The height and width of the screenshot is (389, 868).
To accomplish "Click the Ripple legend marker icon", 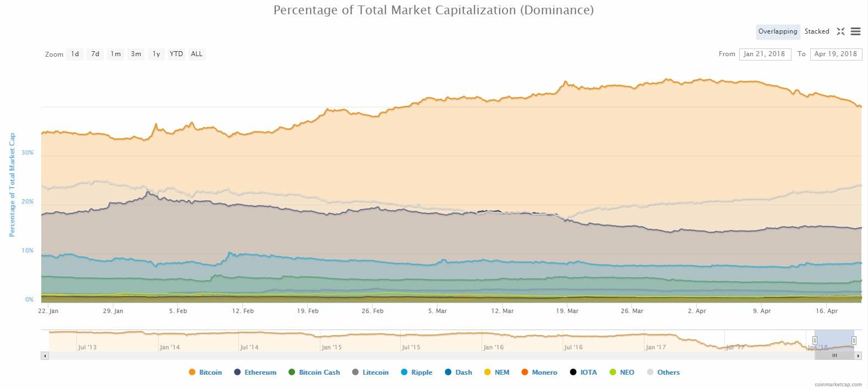I will point(404,372).
